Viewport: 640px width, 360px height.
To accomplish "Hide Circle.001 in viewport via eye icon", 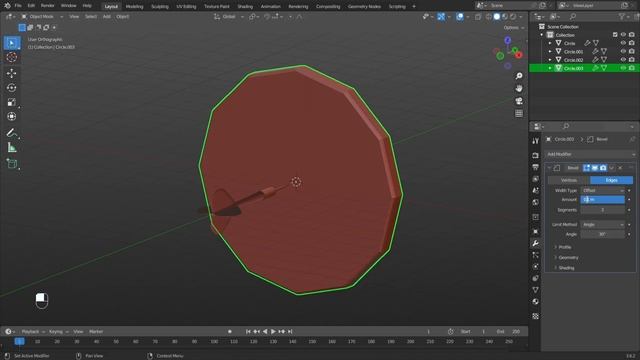I will [623, 51].
